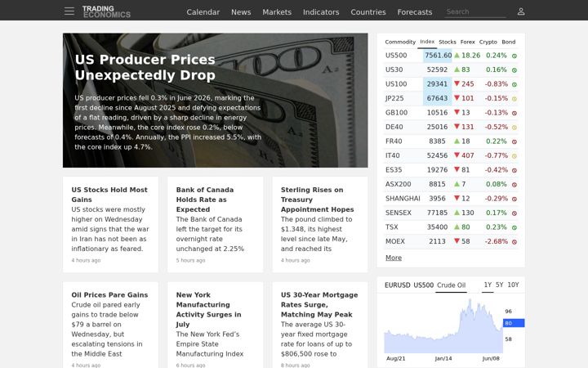588x368 pixels.
Task: Click the Trading Economics logo
Action: 106,11
